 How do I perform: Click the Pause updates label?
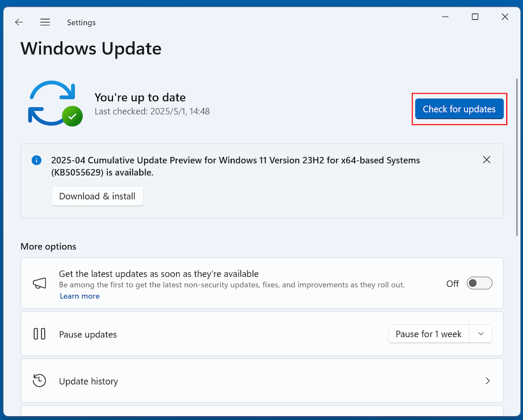tap(88, 335)
